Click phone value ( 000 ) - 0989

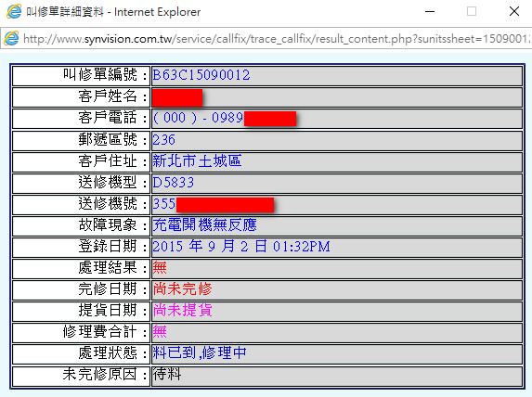pos(198,118)
